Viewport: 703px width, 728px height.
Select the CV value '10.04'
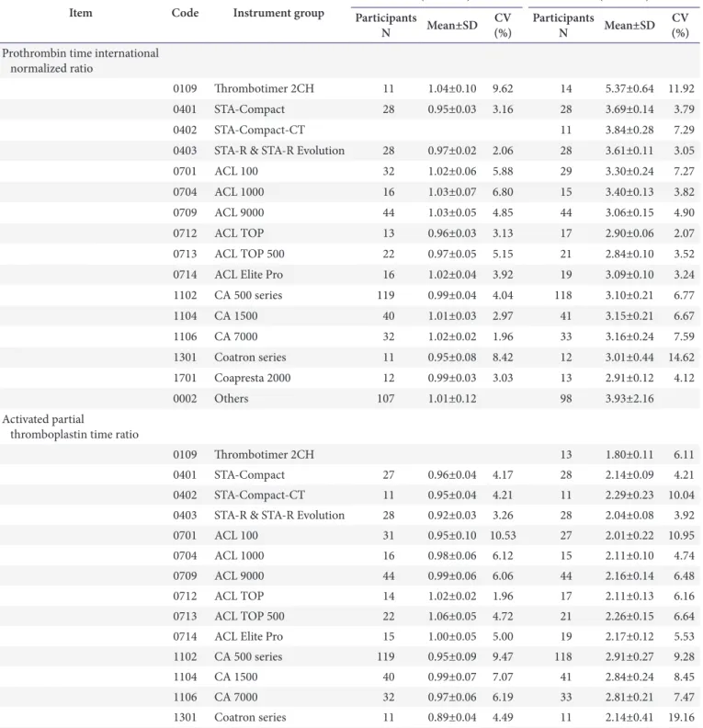[x=681, y=495]
